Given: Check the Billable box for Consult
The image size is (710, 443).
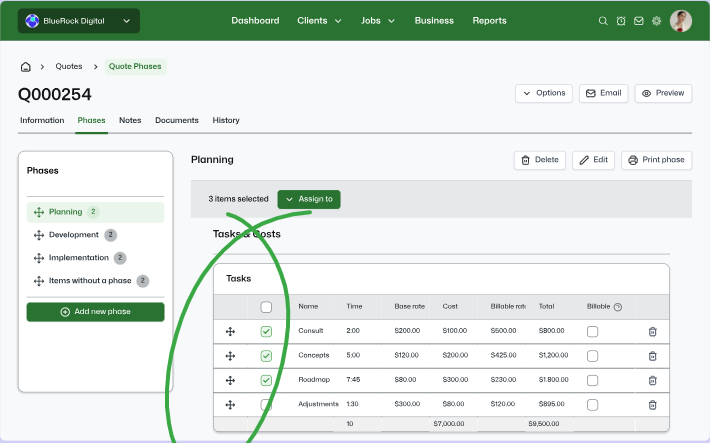Looking at the screenshot, I should click(593, 331).
